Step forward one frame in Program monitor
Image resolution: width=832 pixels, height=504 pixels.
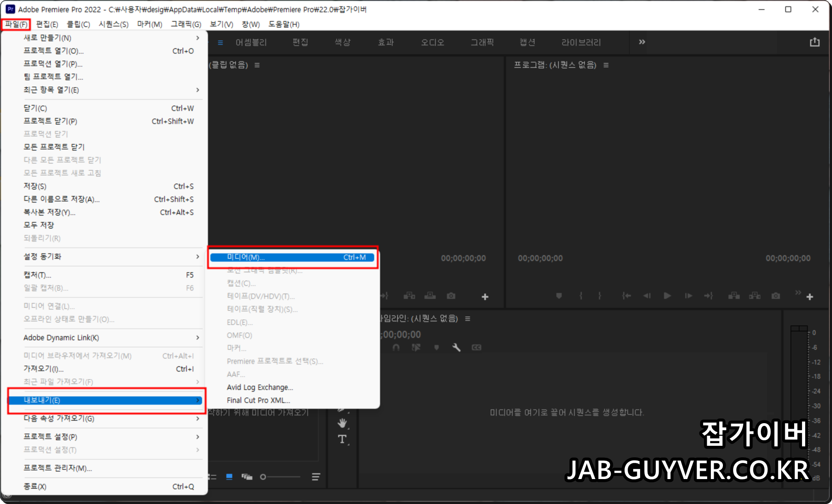point(688,296)
